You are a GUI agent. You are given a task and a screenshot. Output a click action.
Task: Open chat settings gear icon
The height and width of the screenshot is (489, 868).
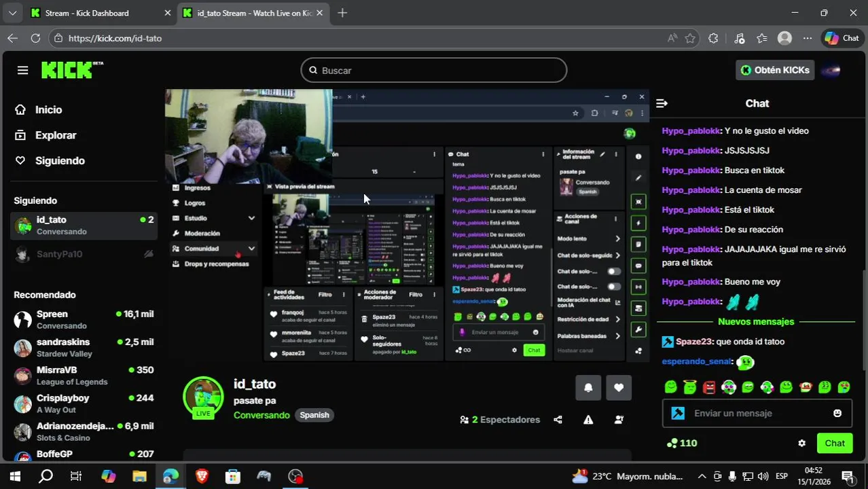coord(801,443)
